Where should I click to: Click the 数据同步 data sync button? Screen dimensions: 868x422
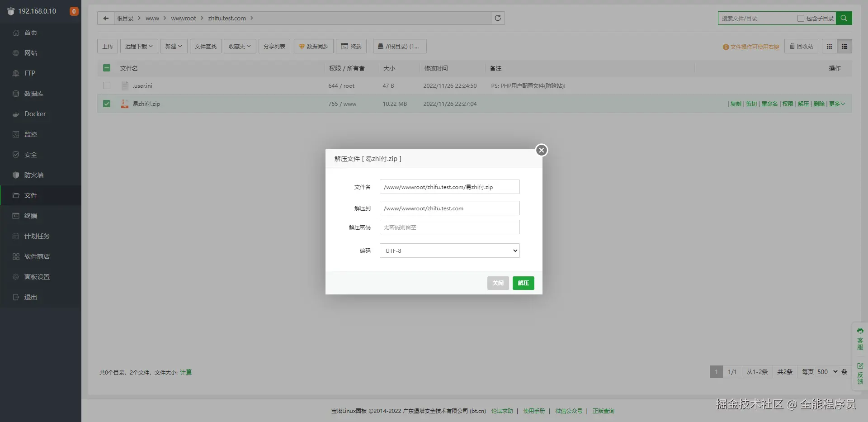pyautogui.click(x=314, y=46)
